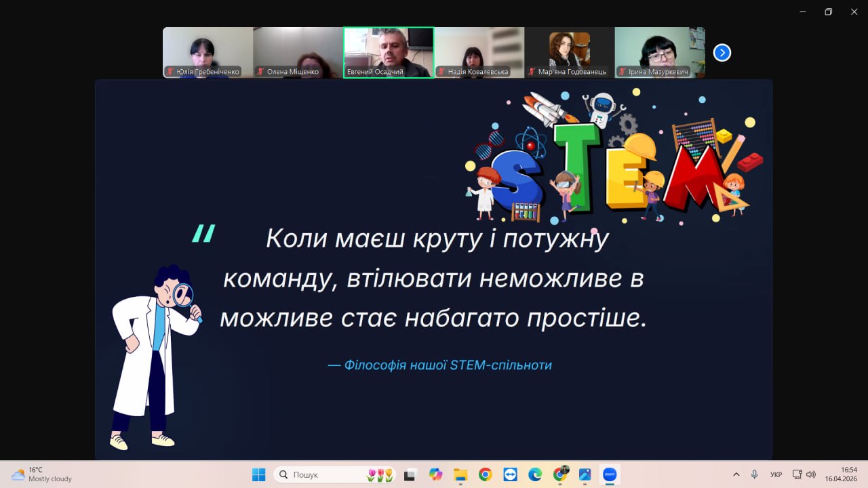Click the Task View icon

[410, 474]
